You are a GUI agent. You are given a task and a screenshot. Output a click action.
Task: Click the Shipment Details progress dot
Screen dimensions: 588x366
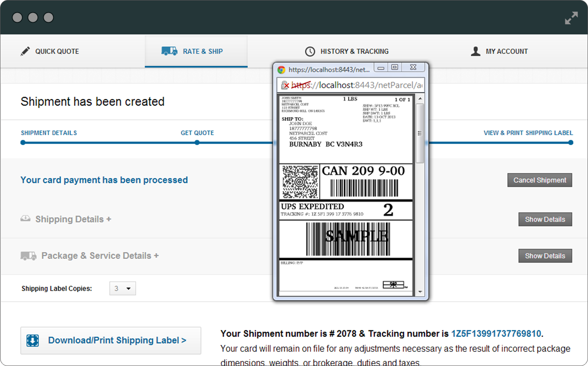click(x=23, y=143)
